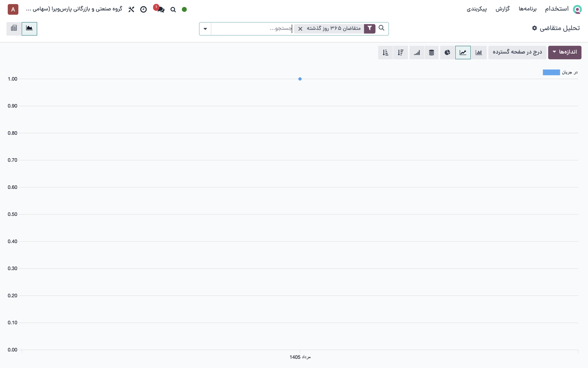Open the debug tools wrench icon

click(x=131, y=10)
